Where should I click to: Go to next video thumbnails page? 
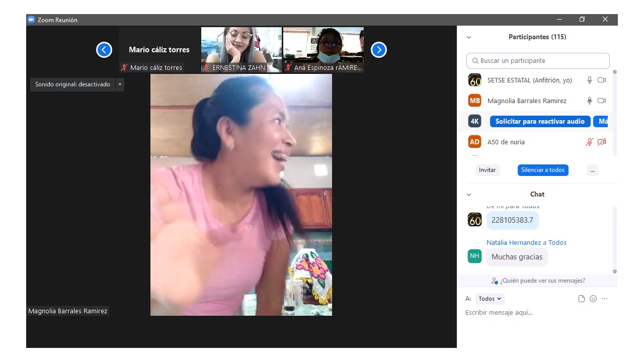(x=379, y=50)
